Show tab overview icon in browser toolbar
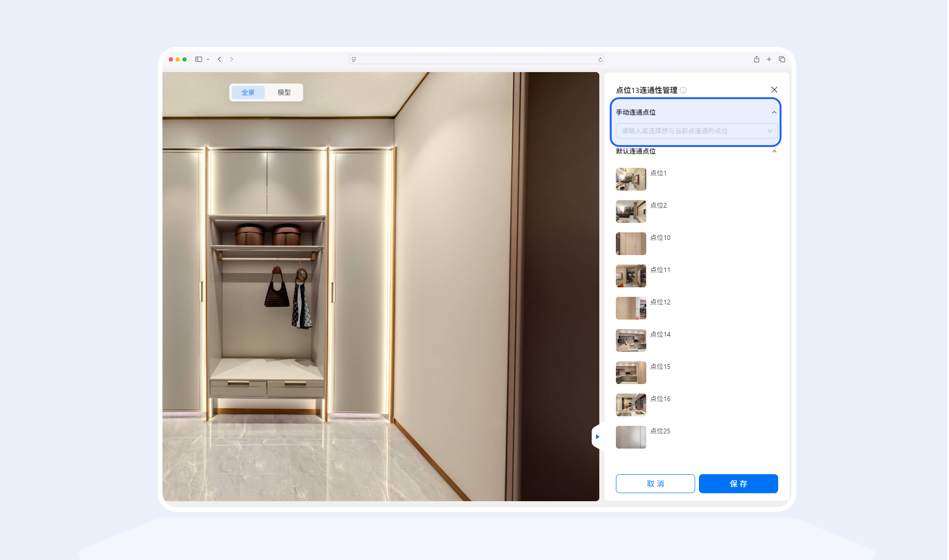Screen dimensions: 949x560 pyautogui.click(x=782, y=59)
